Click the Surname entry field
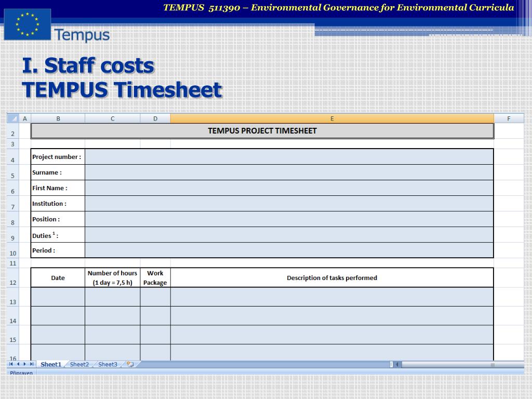Viewport: 532px width, 399px height. pyautogui.click(x=289, y=172)
